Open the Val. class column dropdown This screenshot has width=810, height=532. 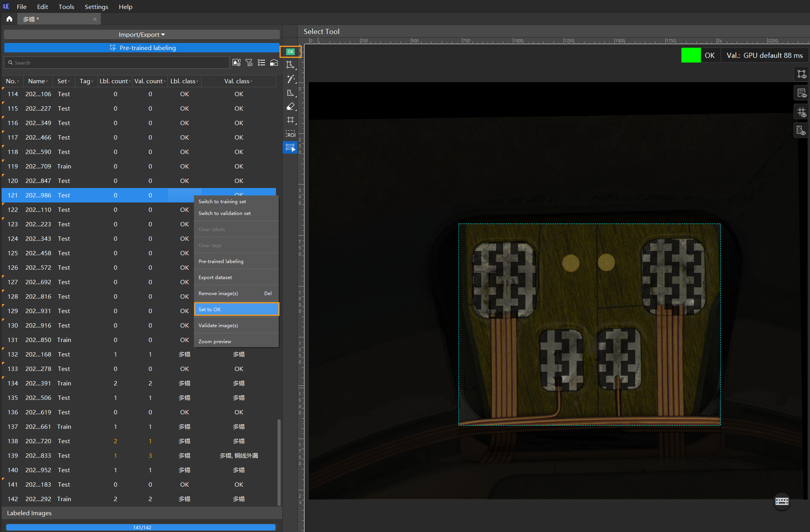(251, 81)
